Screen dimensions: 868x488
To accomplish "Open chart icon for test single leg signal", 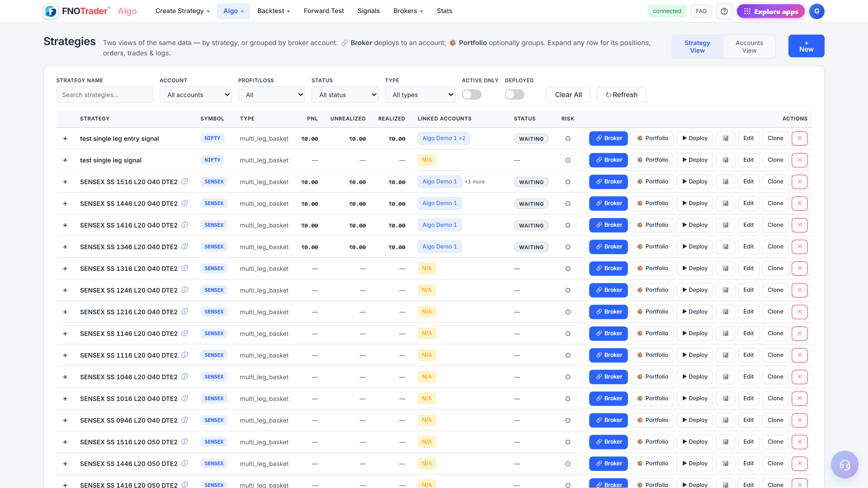I will pyautogui.click(x=725, y=160).
